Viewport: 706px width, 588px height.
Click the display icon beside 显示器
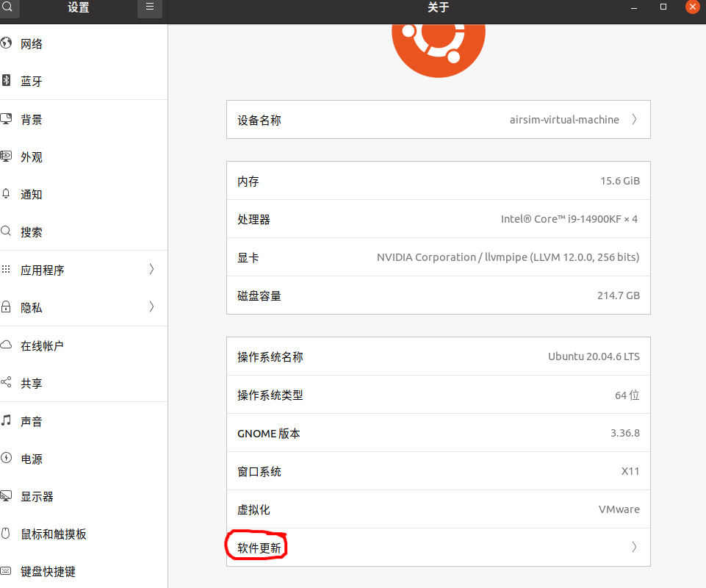tap(6, 496)
